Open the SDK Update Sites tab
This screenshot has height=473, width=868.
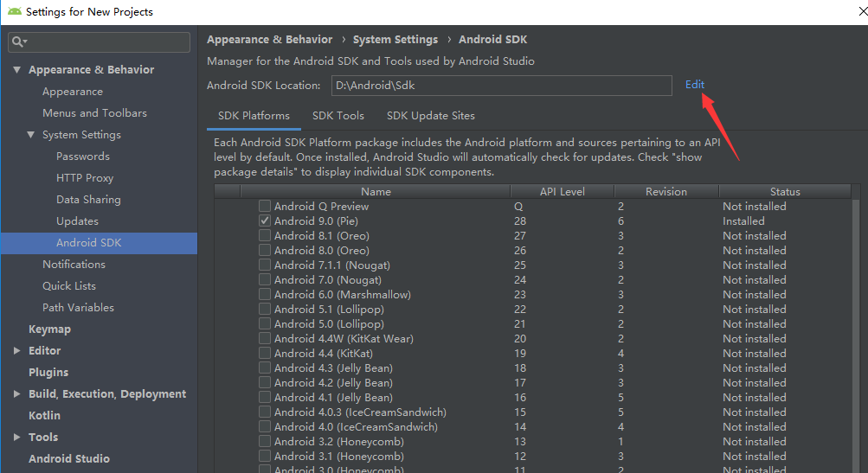point(431,116)
